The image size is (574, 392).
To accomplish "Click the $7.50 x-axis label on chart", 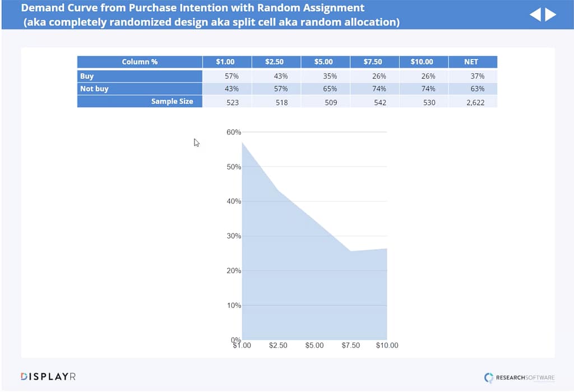I will (351, 345).
